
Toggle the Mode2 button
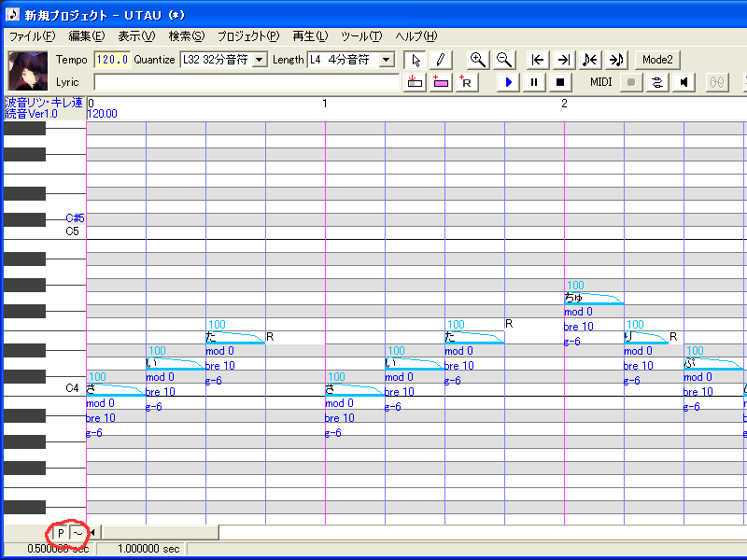pos(657,60)
